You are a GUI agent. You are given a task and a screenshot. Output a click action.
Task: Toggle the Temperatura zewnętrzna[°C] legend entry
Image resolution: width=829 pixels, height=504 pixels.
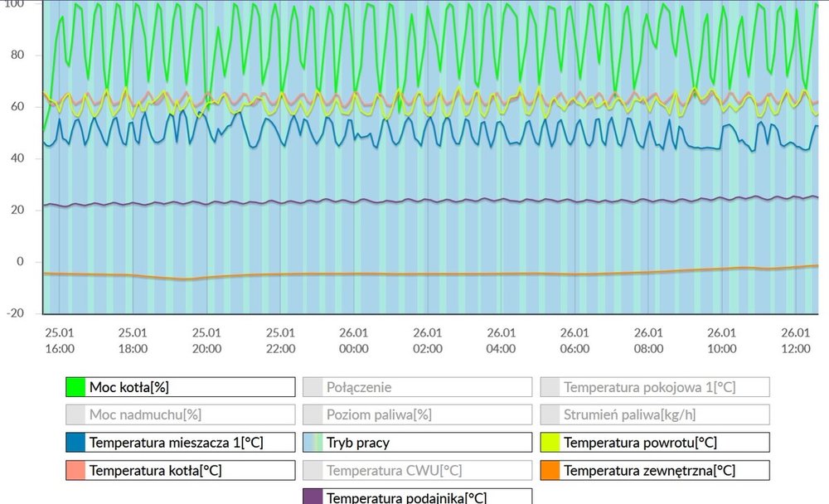coord(655,470)
